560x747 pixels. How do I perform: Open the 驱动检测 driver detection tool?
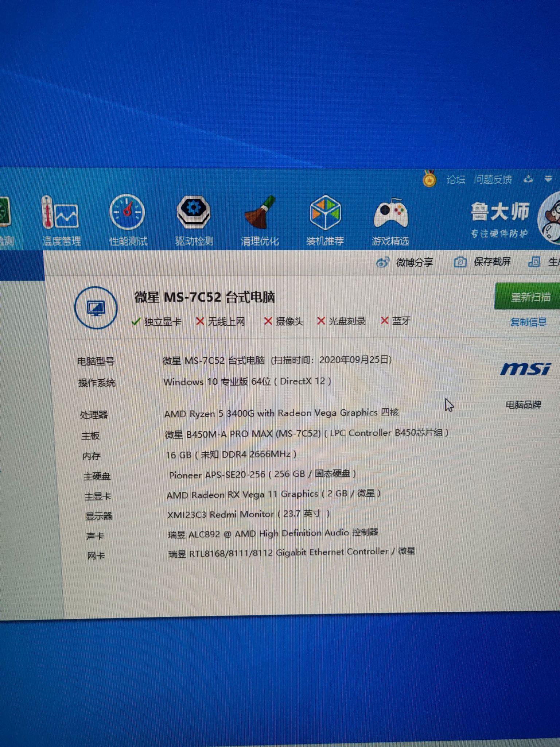[x=194, y=220]
